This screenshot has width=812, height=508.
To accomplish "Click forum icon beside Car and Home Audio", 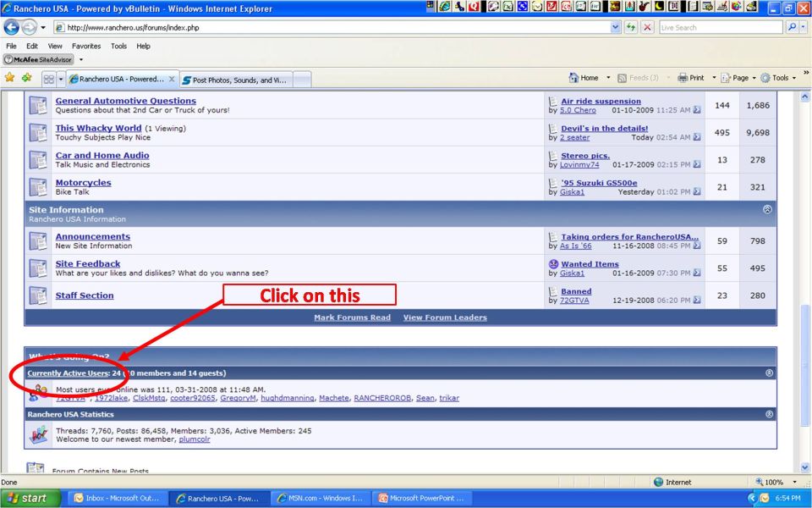I will 38,160.
